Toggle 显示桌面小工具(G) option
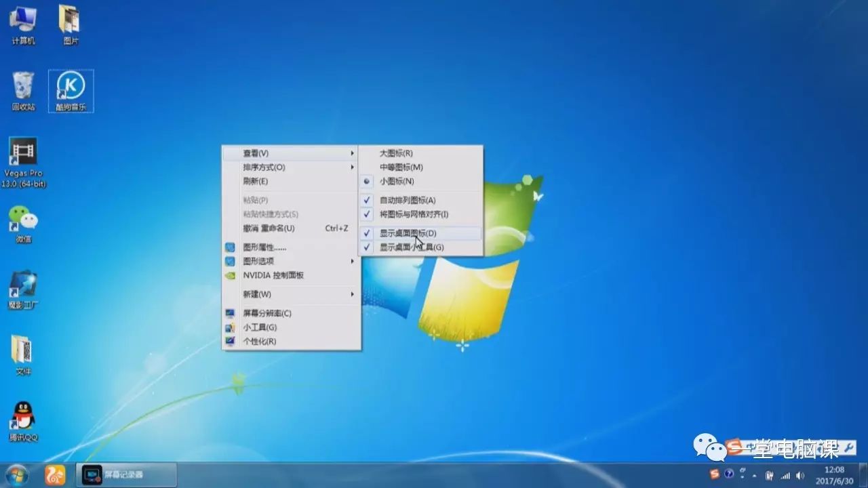Image resolution: width=868 pixels, height=488 pixels. pos(420,247)
